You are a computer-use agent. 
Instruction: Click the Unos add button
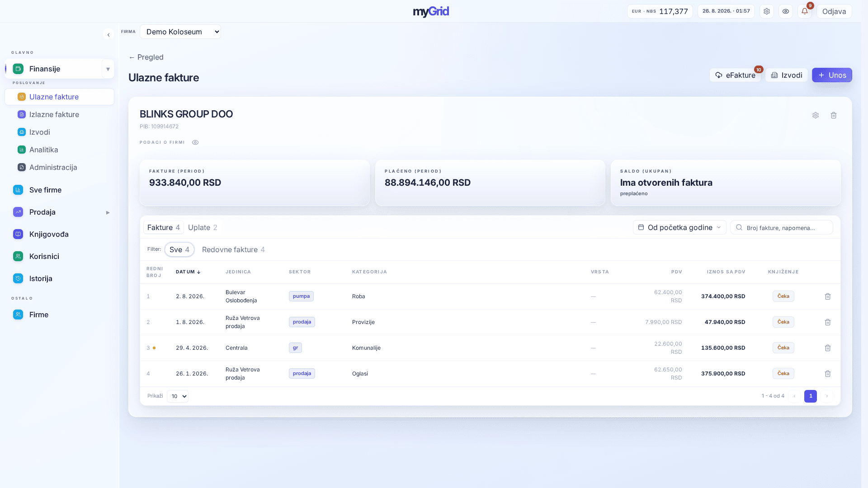click(x=832, y=75)
